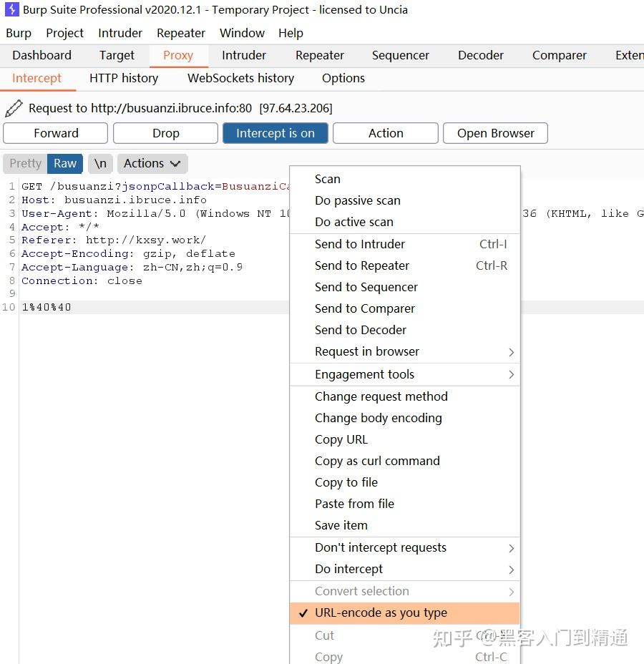The width and height of the screenshot is (644, 664).
Task: Click the Forward button
Action: point(55,133)
